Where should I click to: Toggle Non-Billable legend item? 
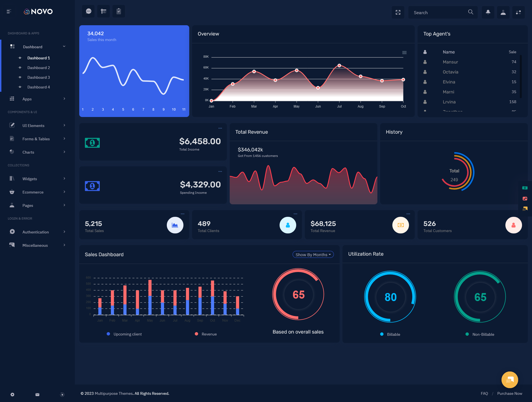tap(480, 334)
